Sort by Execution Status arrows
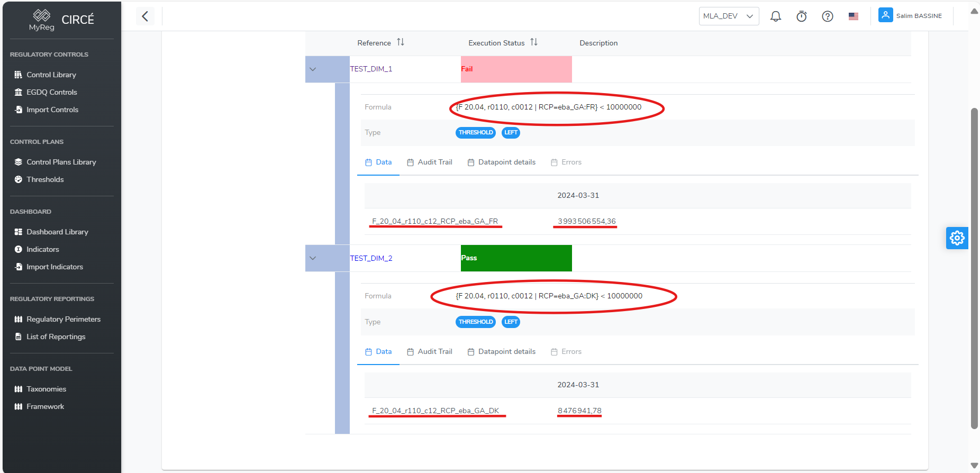Viewport: 980px width, 473px height. click(x=534, y=42)
